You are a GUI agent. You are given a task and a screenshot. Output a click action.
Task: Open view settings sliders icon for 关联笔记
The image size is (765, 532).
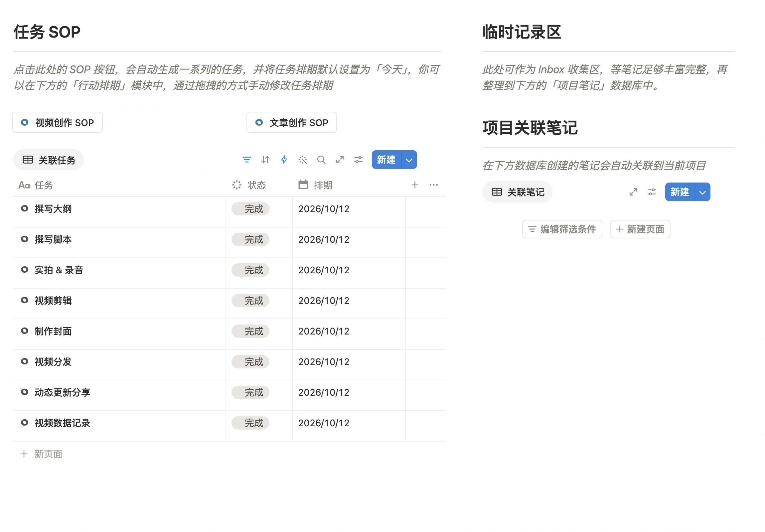(x=652, y=192)
